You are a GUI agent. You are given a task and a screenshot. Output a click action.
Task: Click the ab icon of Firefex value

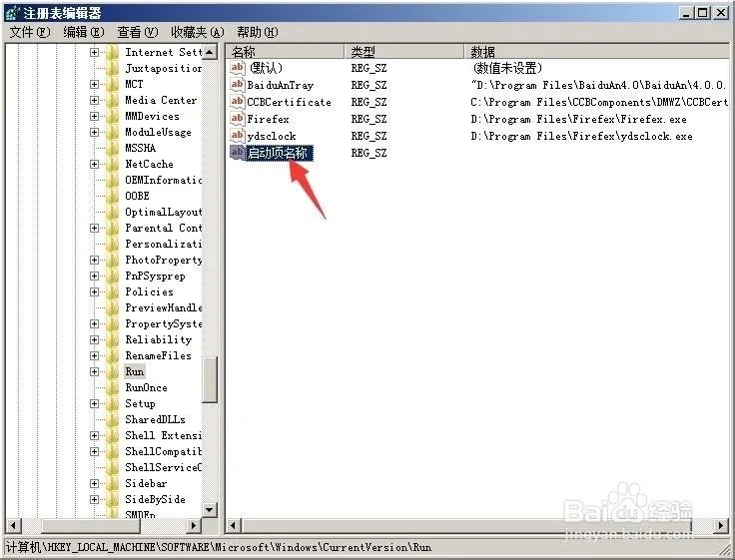pos(238,118)
